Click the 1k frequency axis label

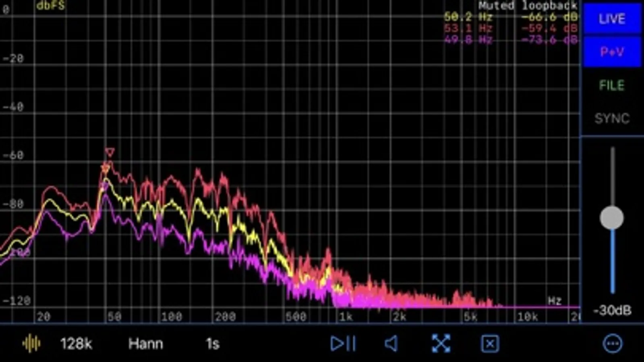(x=346, y=317)
